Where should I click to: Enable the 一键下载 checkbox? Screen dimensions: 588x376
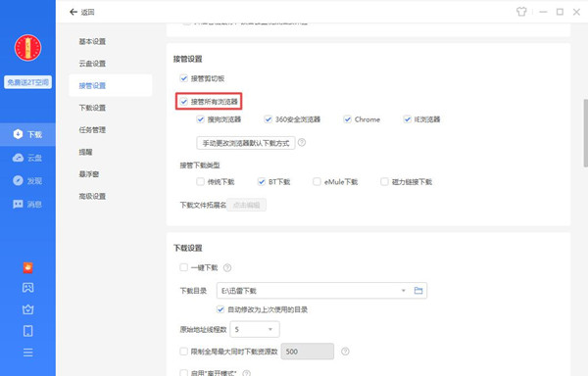click(x=184, y=267)
